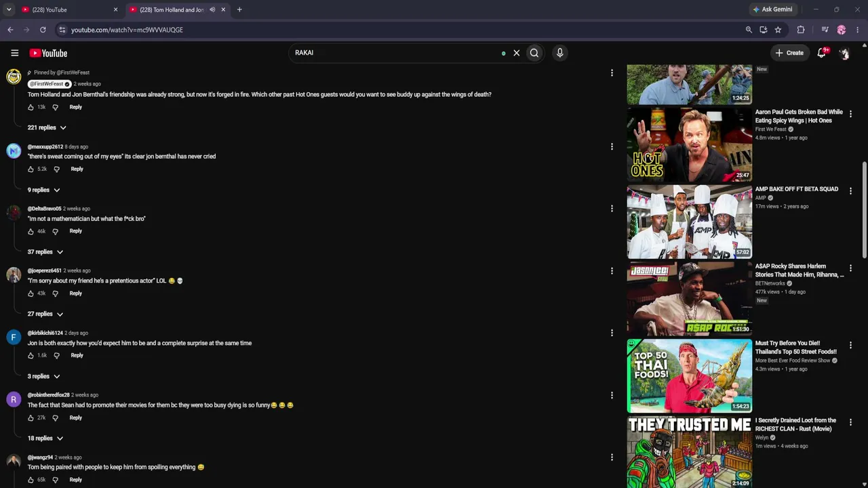This screenshot has height=488, width=868.
Task: Like the "not a mathematician" comment
Action: (31, 231)
